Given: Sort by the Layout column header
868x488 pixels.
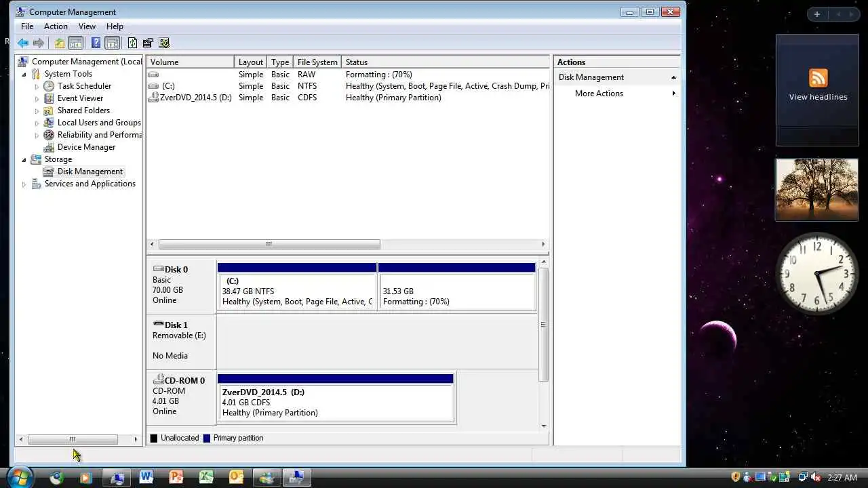Looking at the screenshot, I should [251, 62].
